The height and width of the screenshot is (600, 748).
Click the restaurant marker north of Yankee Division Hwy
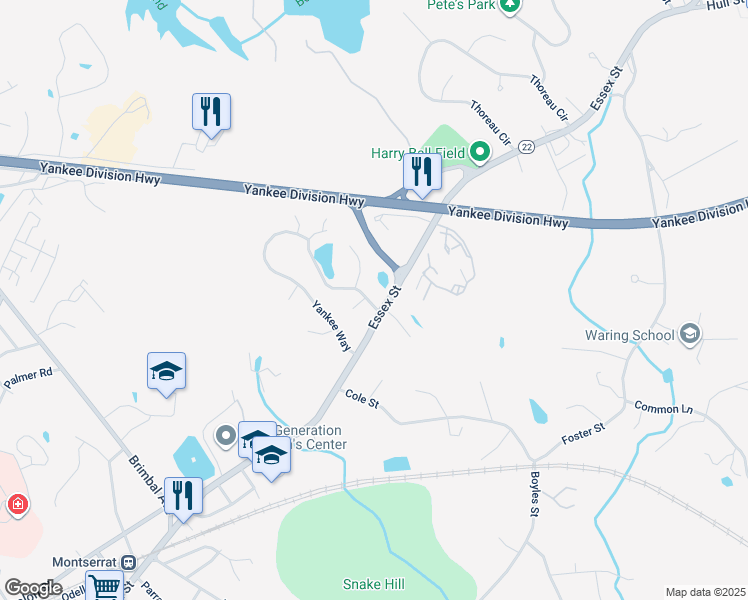[x=211, y=113]
